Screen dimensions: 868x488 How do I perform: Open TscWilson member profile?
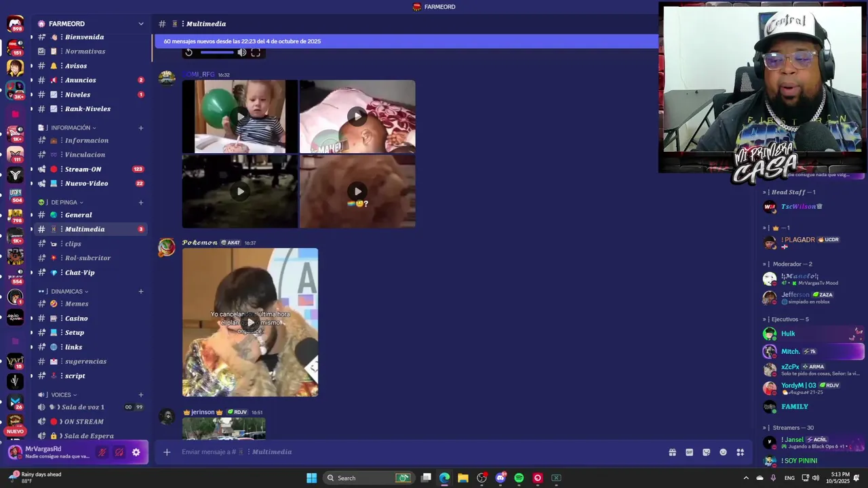tap(813, 207)
